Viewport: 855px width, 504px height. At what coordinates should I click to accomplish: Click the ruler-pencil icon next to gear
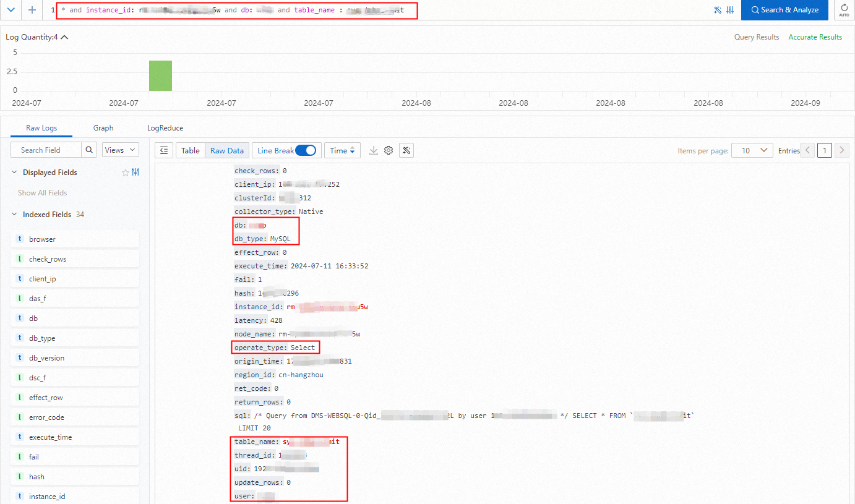(x=406, y=150)
